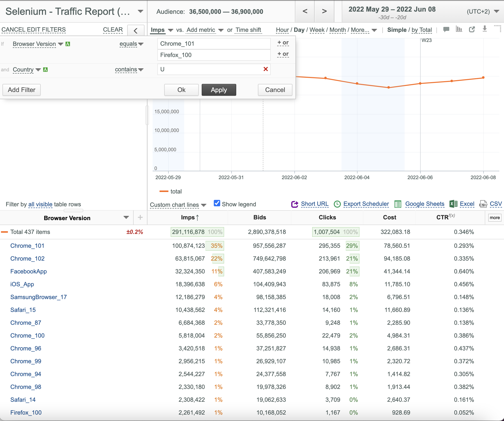Click the CLEAR filters link
504x421 pixels.
coord(113,30)
